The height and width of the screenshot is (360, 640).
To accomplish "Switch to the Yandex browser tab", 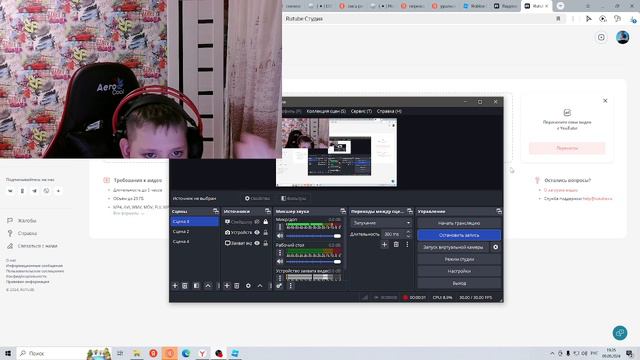I will (x=505, y=6).
